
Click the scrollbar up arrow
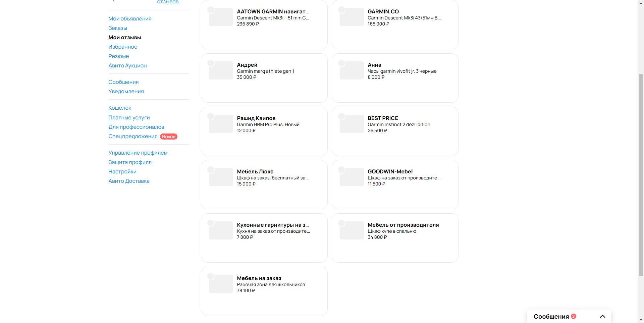click(x=641, y=3)
